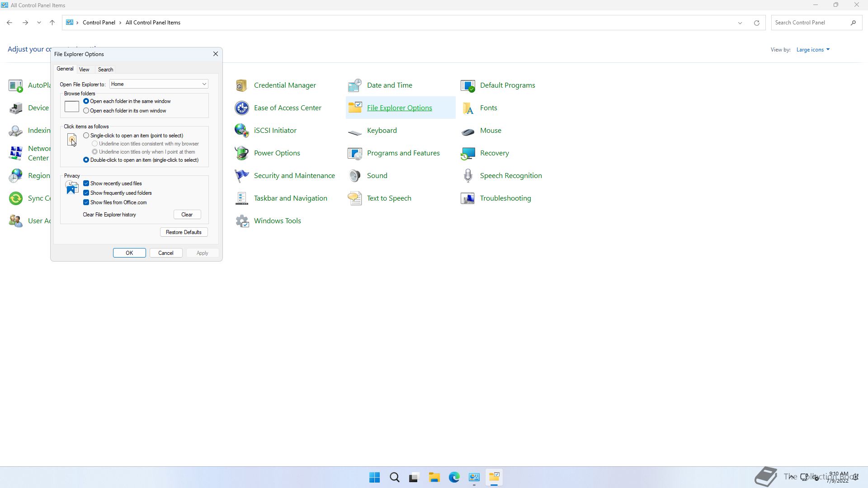The image size is (868, 488).
Task: Click the Troubleshooting icon
Action: (467, 198)
